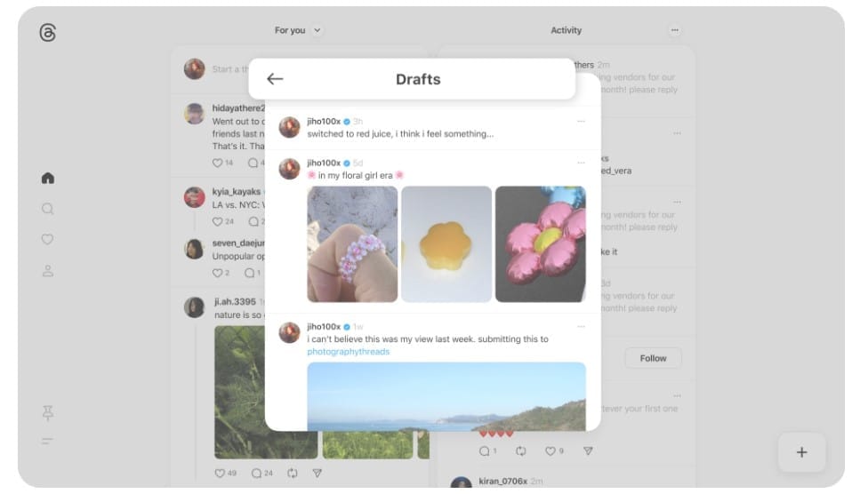This screenshot has width=868, height=494.
Task: Like the hidayathere22 post
Action: point(218,163)
